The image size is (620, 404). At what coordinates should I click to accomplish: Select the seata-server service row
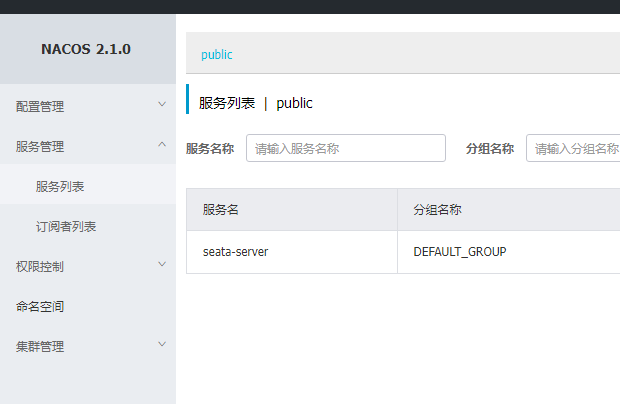click(235, 251)
